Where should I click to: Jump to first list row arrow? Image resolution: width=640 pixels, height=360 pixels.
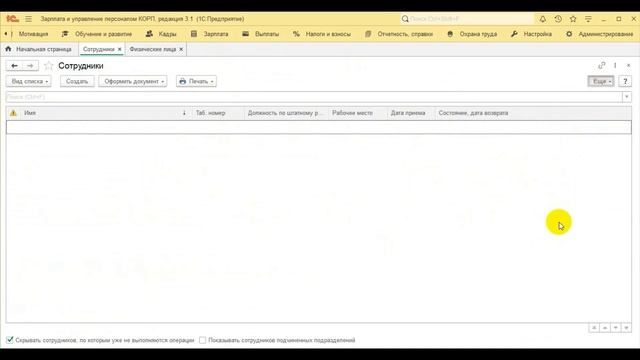pos(594,328)
